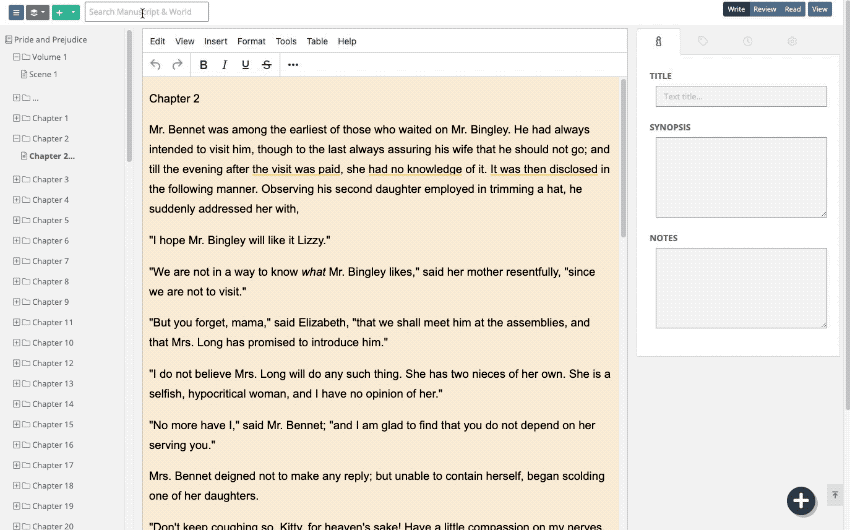Show more toolbar options ellipsis
Screen dimensions: 850x530
[293, 64]
